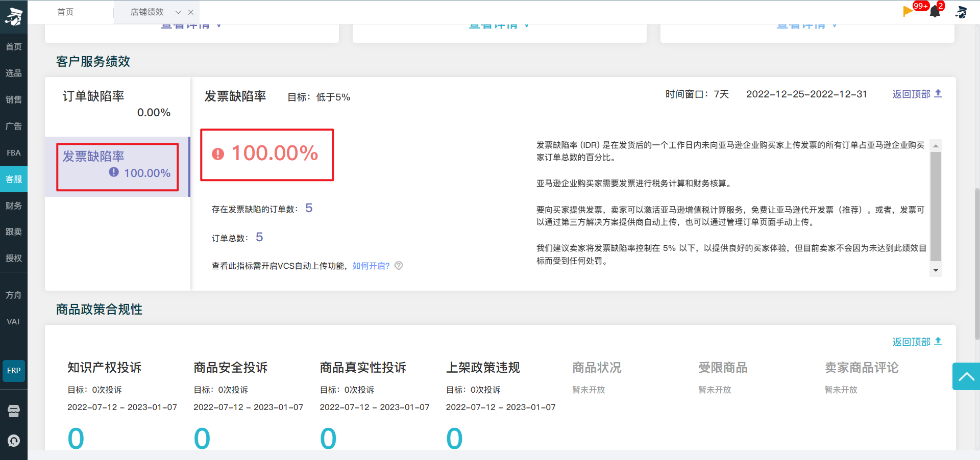Open the notification bell icon
The image size is (980, 460).
pos(935,11)
